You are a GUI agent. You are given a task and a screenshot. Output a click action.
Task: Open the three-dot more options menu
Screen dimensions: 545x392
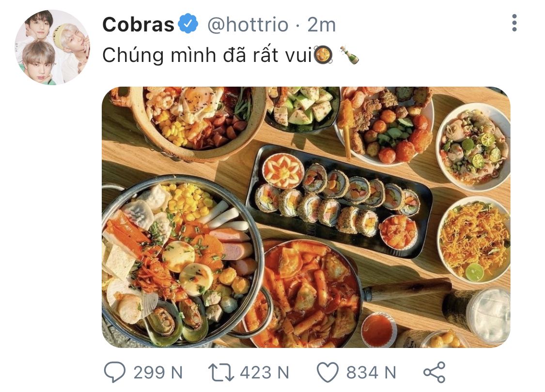514,23
